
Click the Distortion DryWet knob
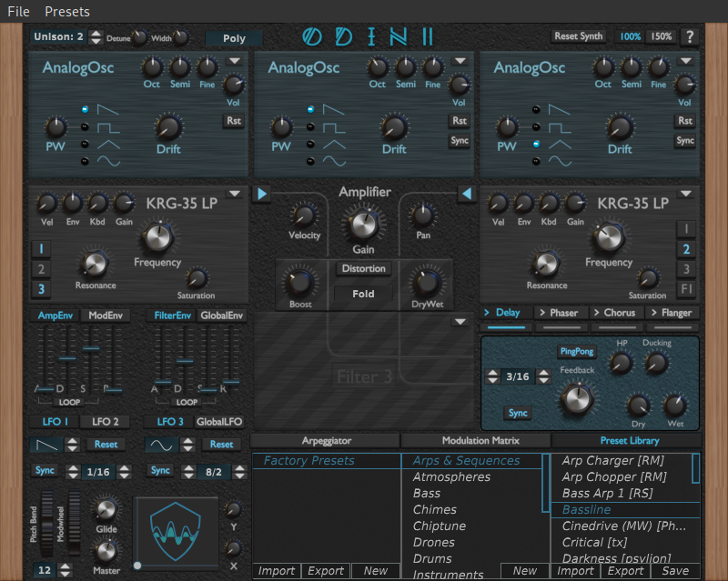[427, 283]
